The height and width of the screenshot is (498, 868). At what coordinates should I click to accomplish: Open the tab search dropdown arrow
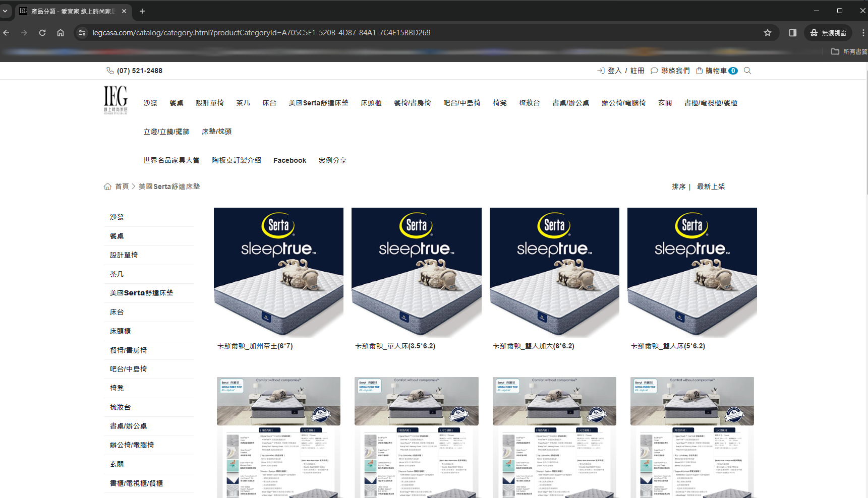5,11
